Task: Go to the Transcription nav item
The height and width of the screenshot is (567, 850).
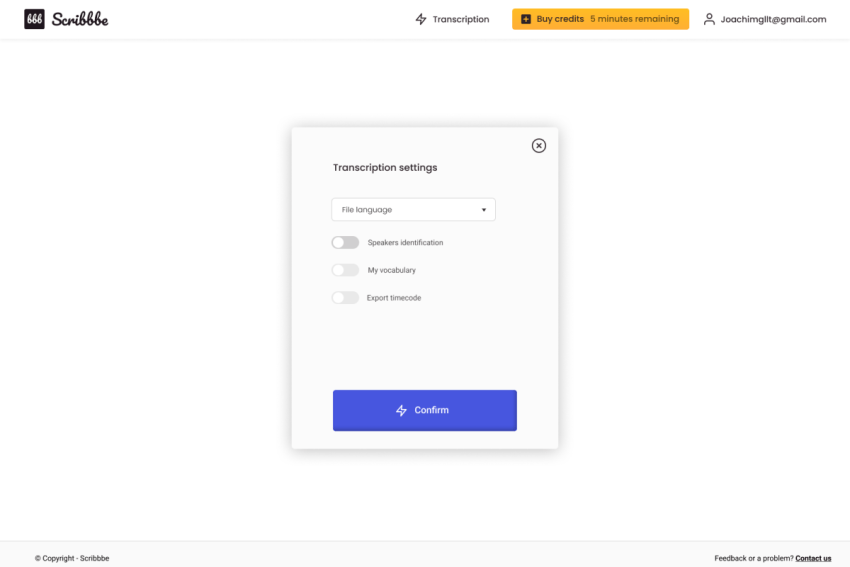Action: tap(461, 19)
